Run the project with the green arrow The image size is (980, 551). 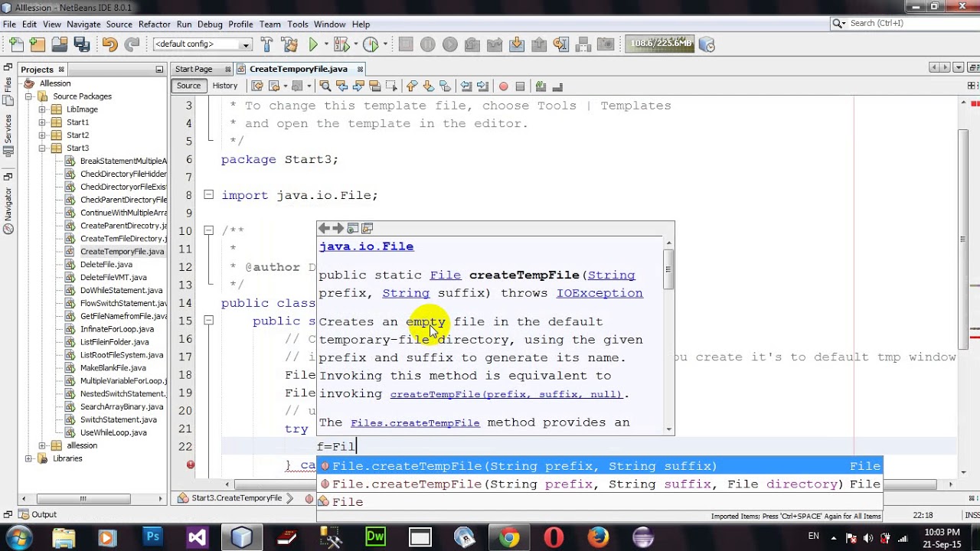point(313,44)
